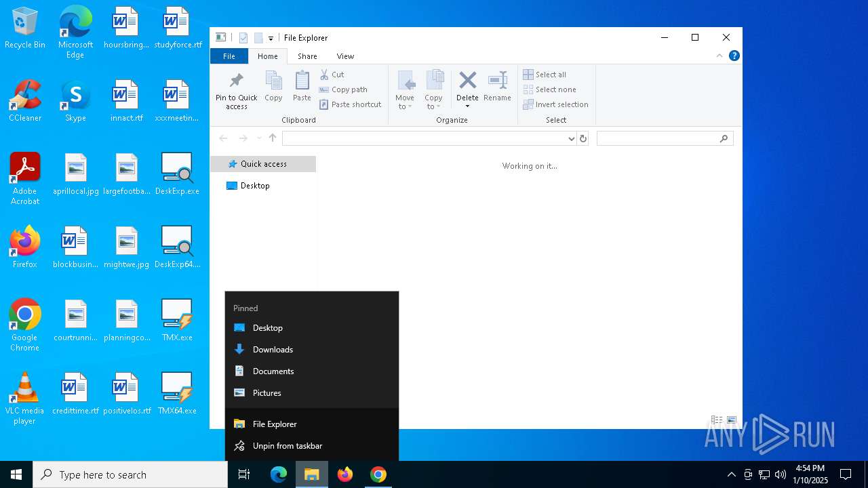The width and height of the screenshot is (868, 488).
Task: Click Properties icon in title bar toolbar
Action: pyautogui.click(x=243, y=38)
